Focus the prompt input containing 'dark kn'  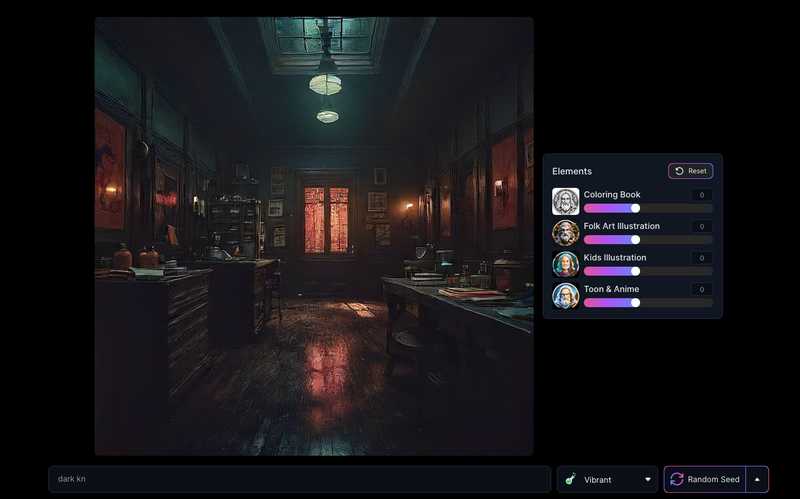coord(300,479)
